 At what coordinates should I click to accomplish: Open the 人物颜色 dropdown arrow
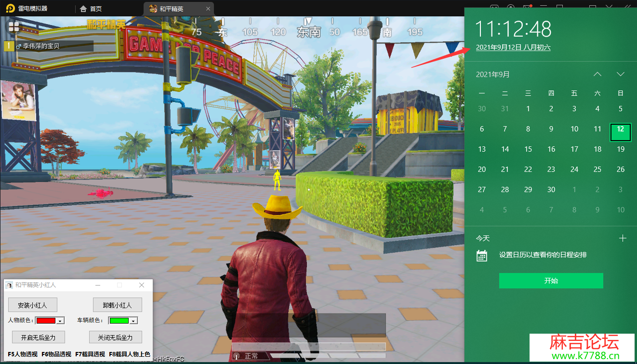pyautogui.click(x=60, y=321)
